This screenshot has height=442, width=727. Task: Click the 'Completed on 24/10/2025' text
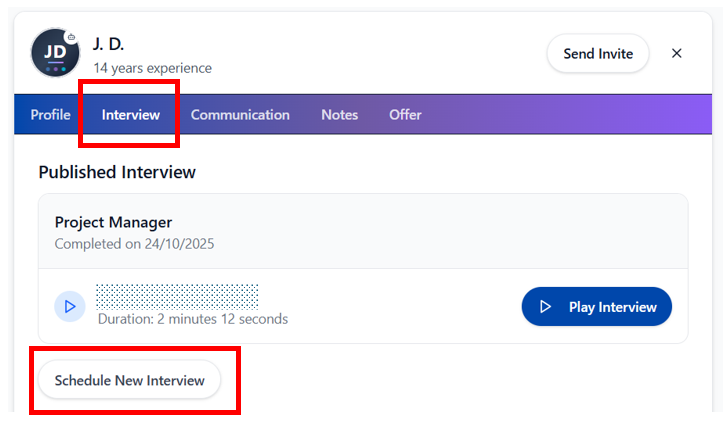(x=134, y=244)
